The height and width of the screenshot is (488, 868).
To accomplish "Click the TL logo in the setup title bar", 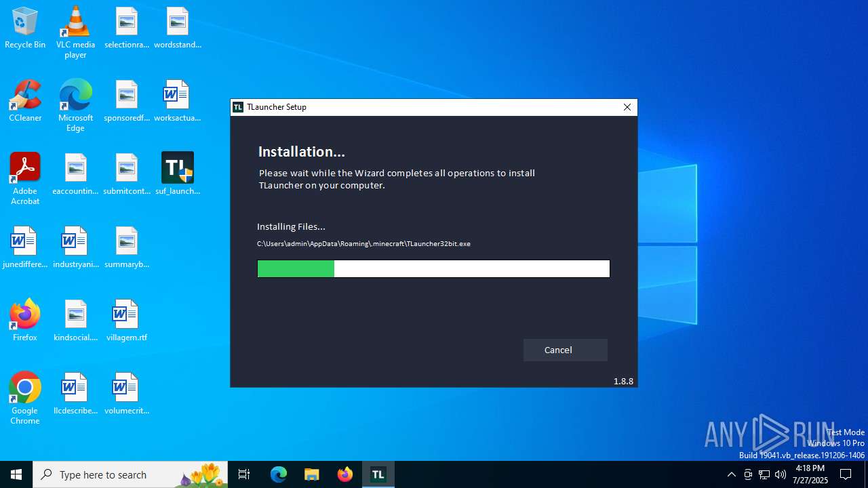I will pos(238,107).
